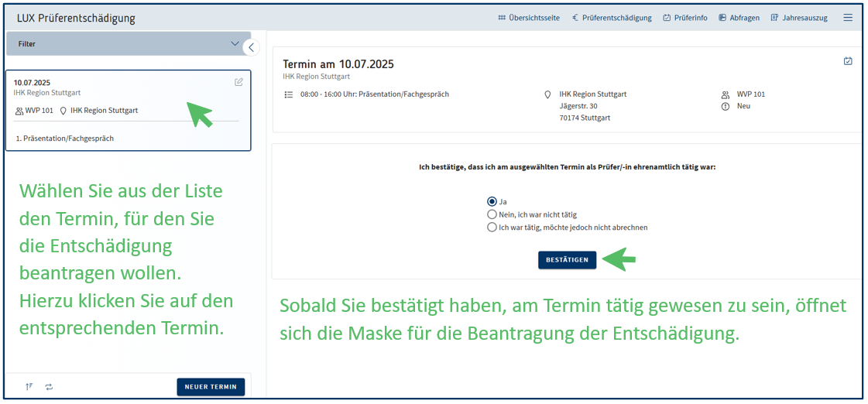Viewport: 868px width, 404px height.
Task: Click '1. Präsentation/Fachgespräch' on the card
Action: 65,139
